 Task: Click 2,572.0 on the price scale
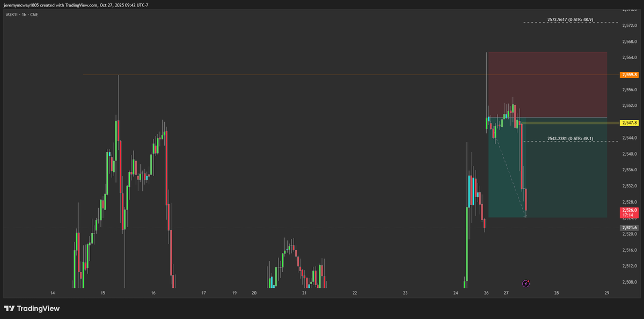630,25
